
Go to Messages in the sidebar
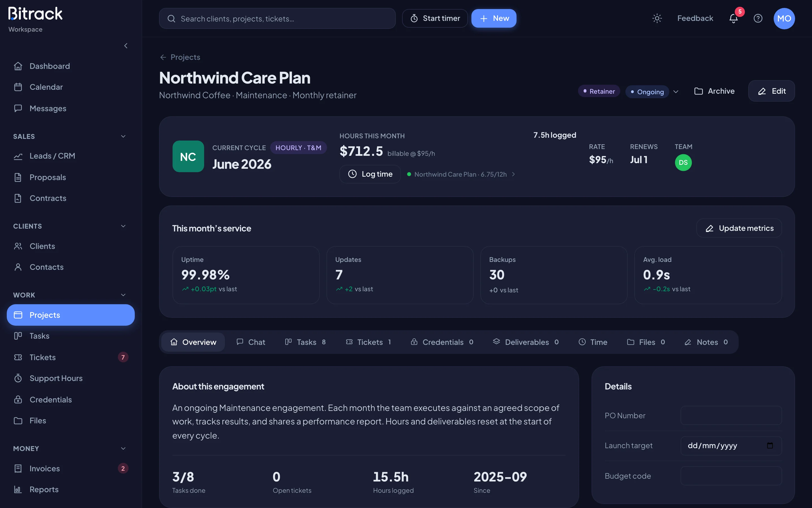(x=71, y=109)
